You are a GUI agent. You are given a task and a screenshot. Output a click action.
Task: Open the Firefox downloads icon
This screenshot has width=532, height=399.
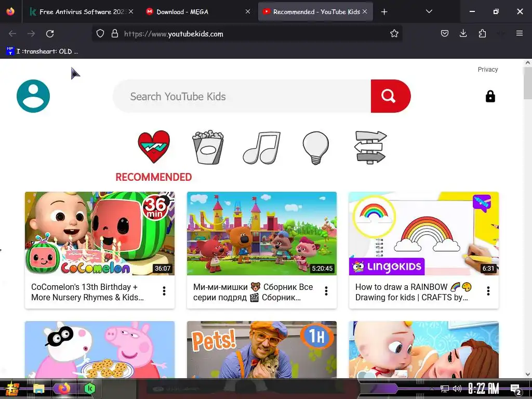[x=463, y=34]
